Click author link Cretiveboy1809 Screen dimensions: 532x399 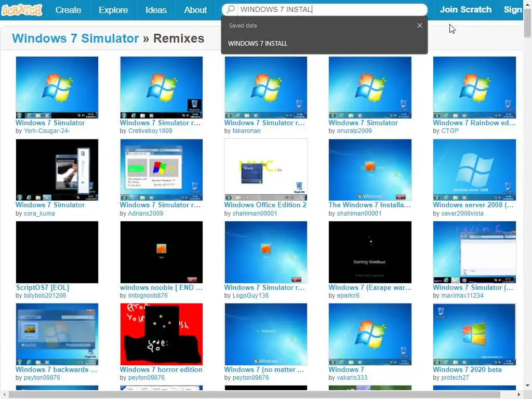[150, 131]
